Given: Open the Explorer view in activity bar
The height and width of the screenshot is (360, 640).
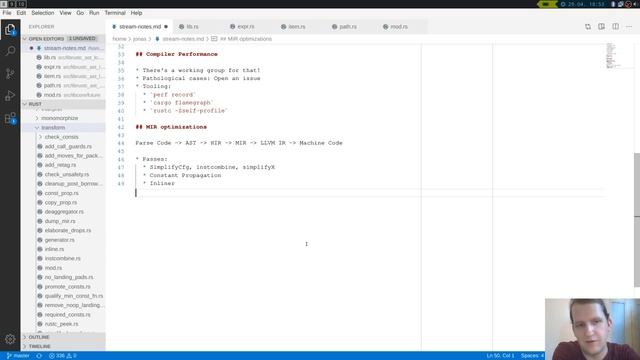Looking at the screenshot, I should [10, 29].
